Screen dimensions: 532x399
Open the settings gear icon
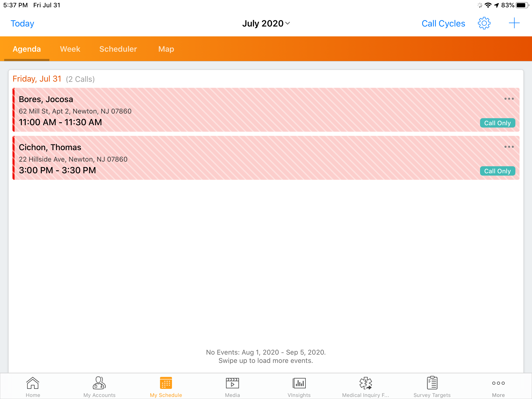point(484,23)
